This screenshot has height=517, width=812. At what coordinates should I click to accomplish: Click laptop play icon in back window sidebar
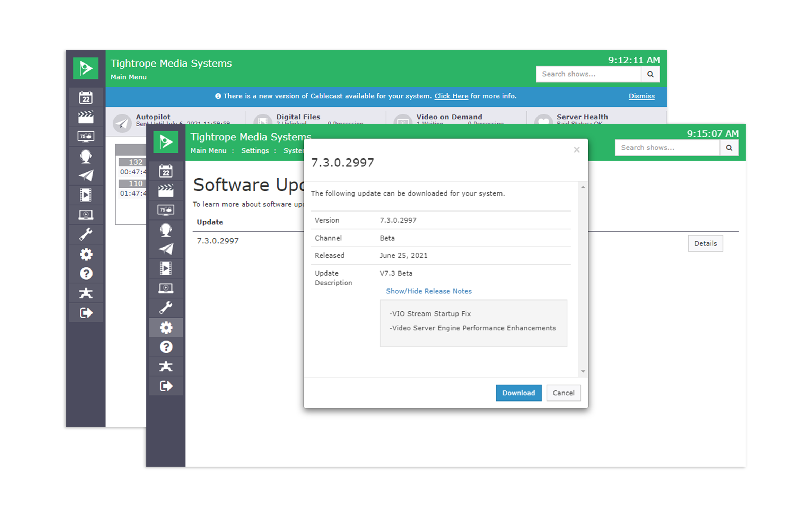[x=86, y=215]
